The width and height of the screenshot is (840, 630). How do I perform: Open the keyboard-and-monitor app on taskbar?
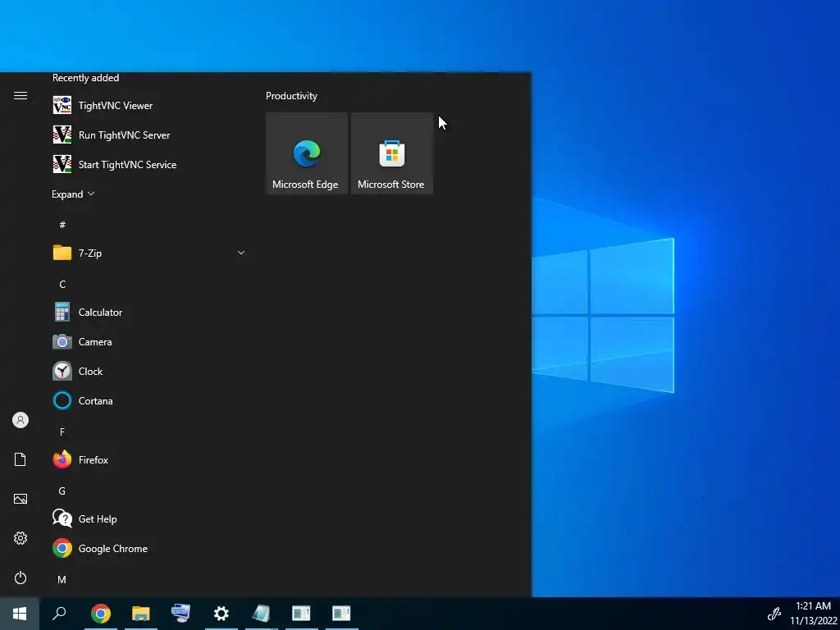click(181, 614)
